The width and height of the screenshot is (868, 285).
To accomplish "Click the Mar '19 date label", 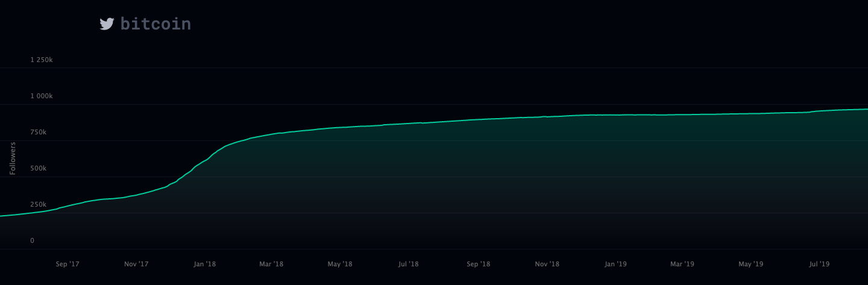I will tap(682, 264).
